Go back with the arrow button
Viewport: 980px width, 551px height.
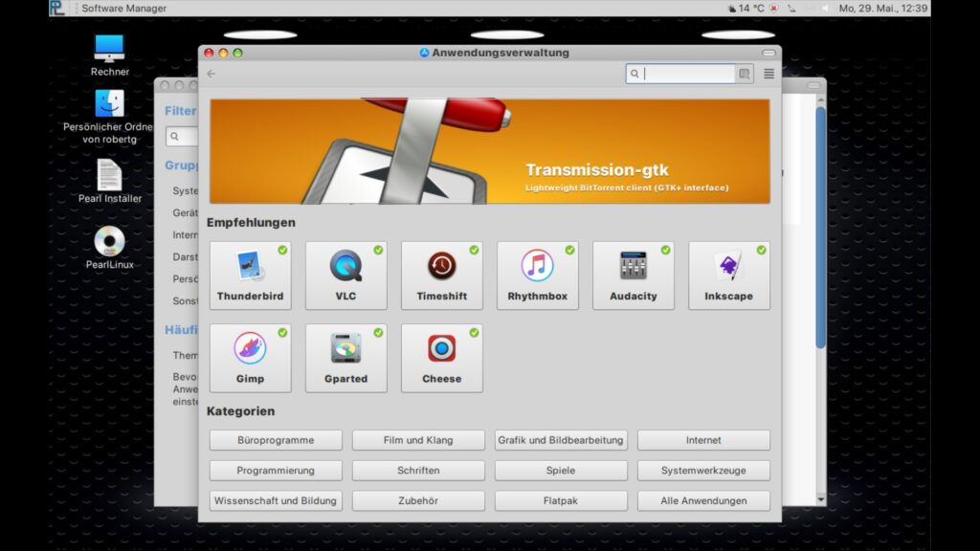pos(212,74)
